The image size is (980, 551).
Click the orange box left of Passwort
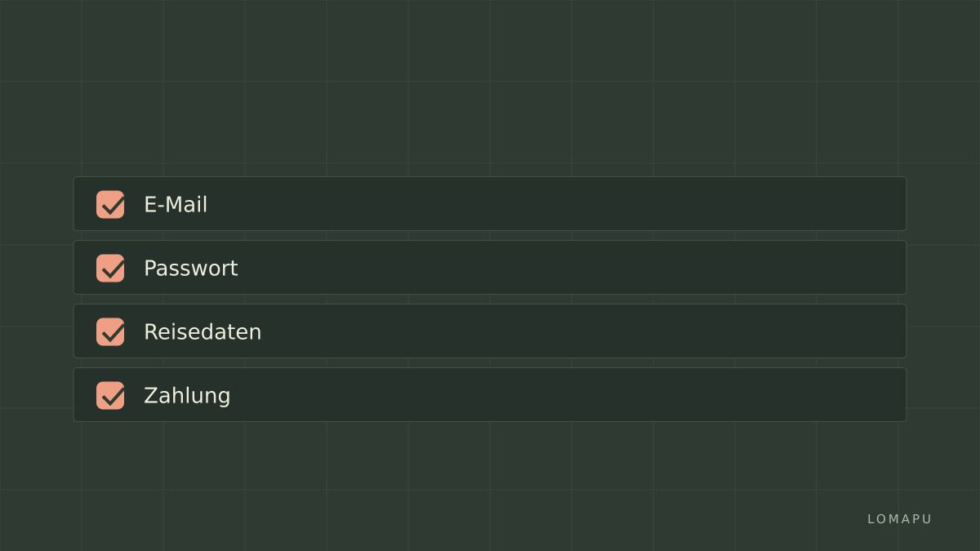click(x=110, y=268)
